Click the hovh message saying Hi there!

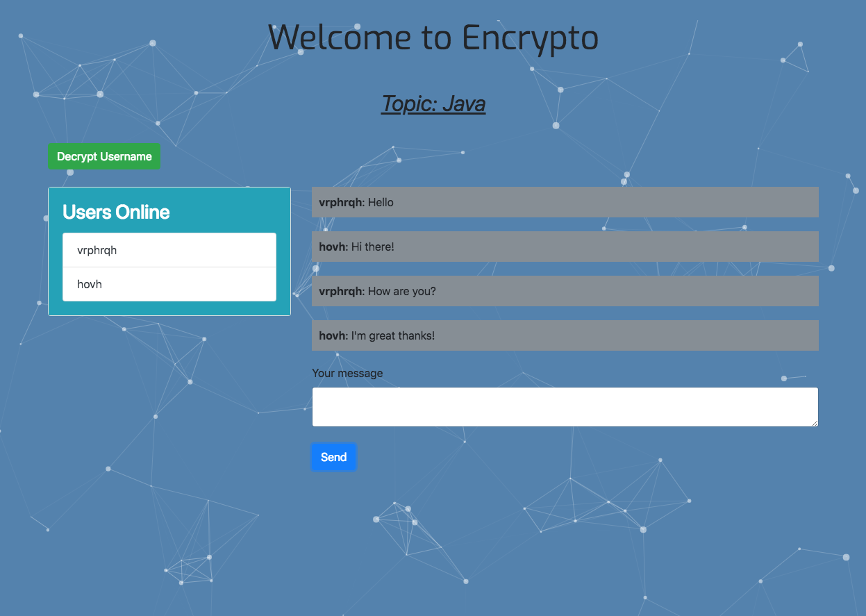click(x=565, y=247)
